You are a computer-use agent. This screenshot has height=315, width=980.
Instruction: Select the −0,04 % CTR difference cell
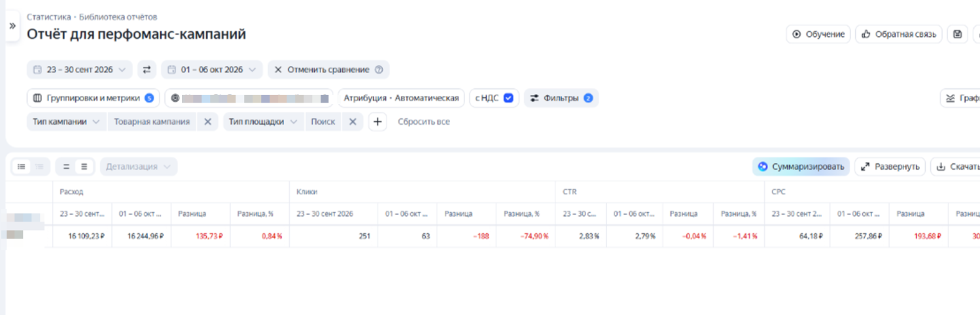pyautogui.click(x=688, y=236)
